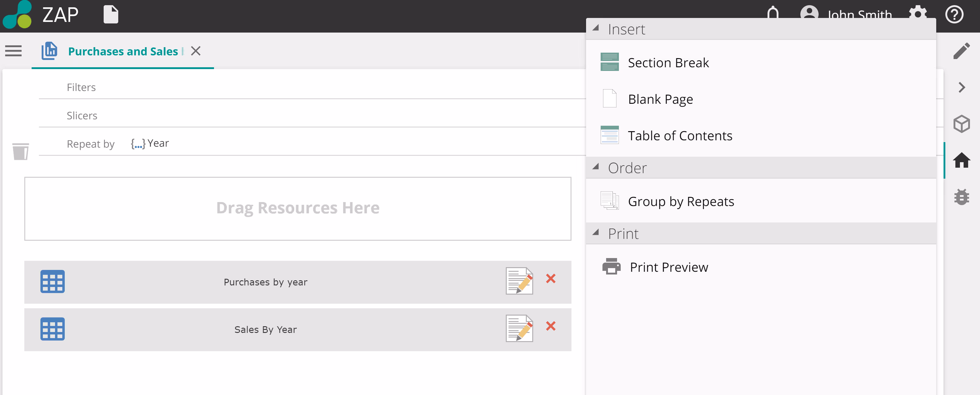
Task: Click the help question mark icon
Action: [x=954, y=15]
